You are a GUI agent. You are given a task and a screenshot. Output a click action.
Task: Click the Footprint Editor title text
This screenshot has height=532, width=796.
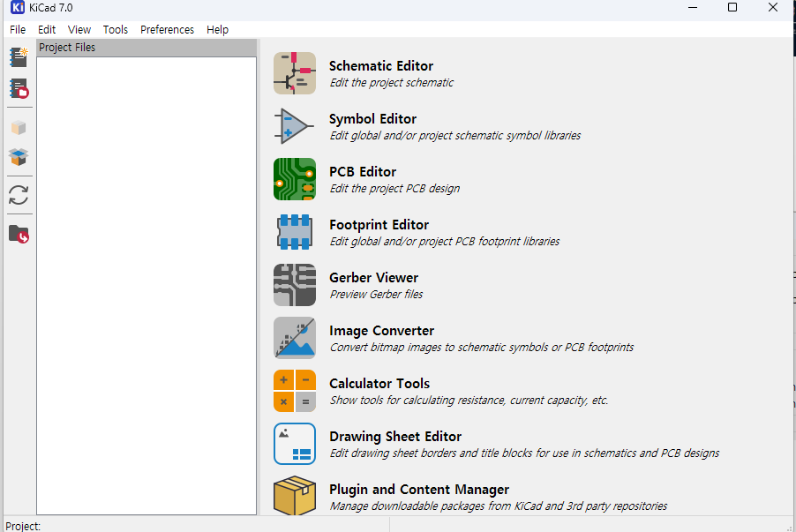(x=379, y=224)
